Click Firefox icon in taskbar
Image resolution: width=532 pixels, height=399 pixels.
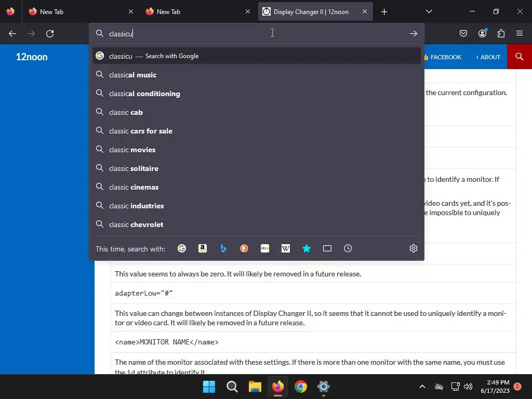click(278, 387)
